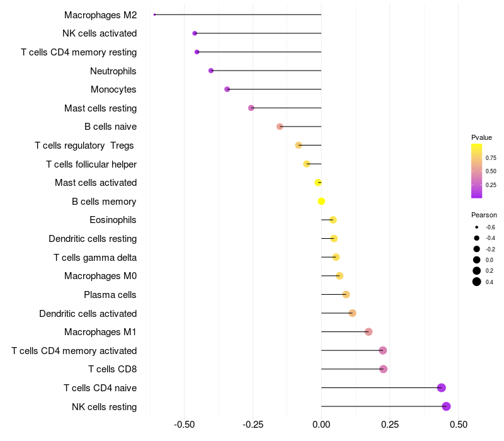Click the Mast cells activated yellow dot
Viewport: 504px width, 441px height.
pos(318,183)
